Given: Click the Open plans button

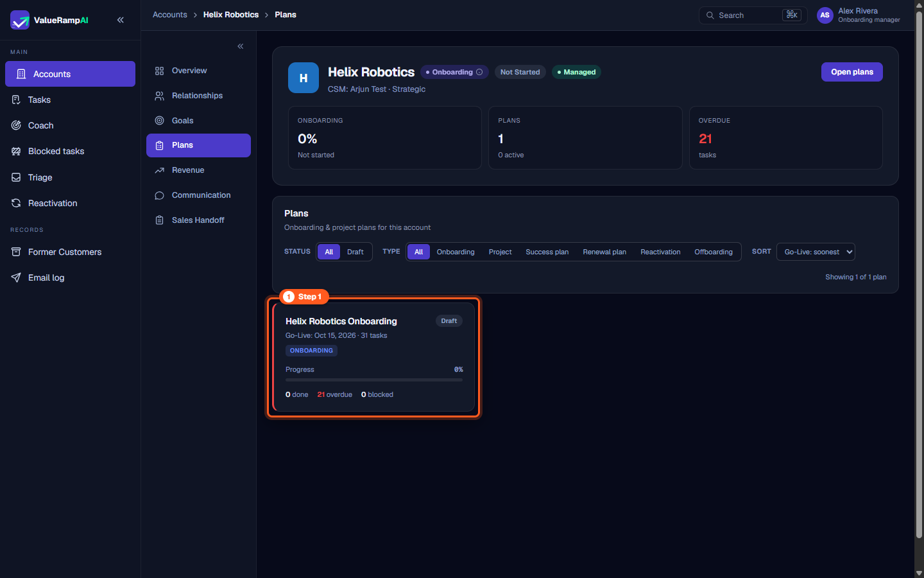Looking at the screenshot, I should click(852, 72).
